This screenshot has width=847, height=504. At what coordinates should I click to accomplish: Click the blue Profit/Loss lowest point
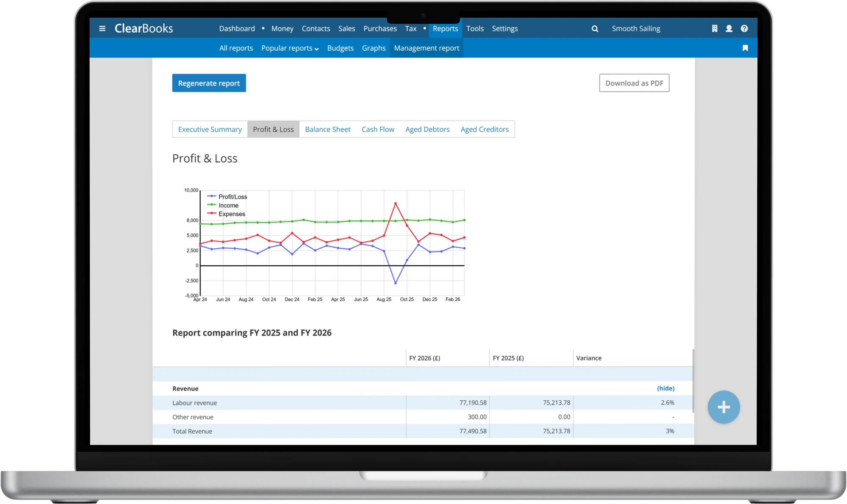[396, 283]
